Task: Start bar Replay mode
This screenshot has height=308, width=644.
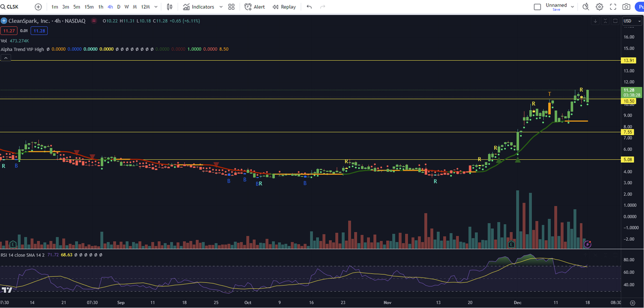Action: (284, 7)
